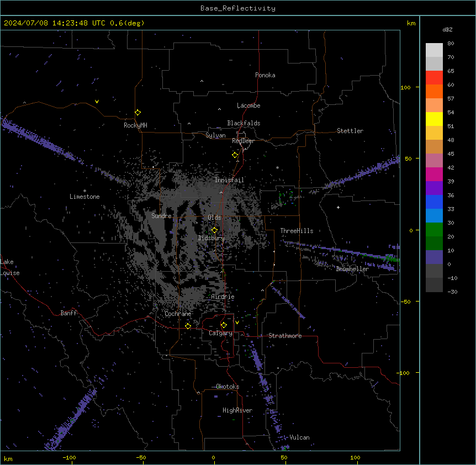Screen dimensions: 476x465
Task: Select the Cochrane town label
Action: coord(178,314)
